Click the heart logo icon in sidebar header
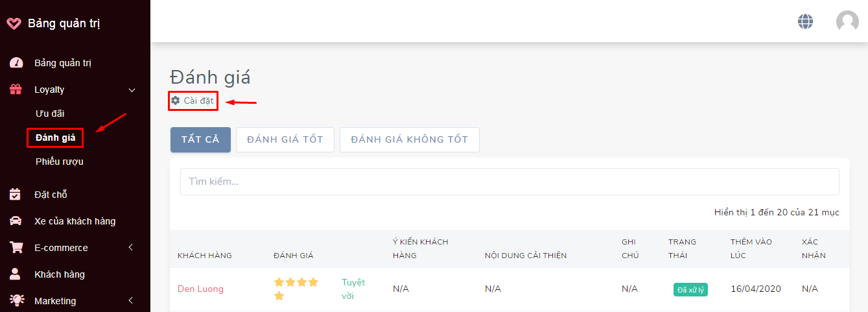 coord(14,23)
